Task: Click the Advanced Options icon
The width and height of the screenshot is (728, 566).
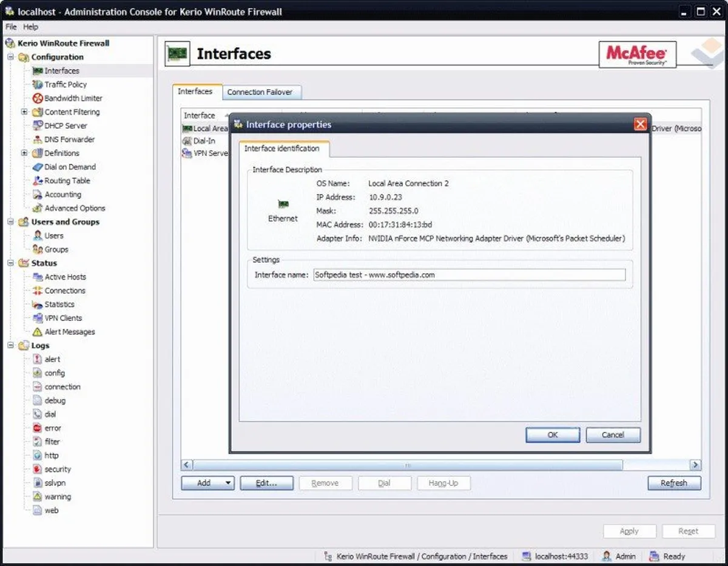Action: pyautogui.click(x=38, y=208)
